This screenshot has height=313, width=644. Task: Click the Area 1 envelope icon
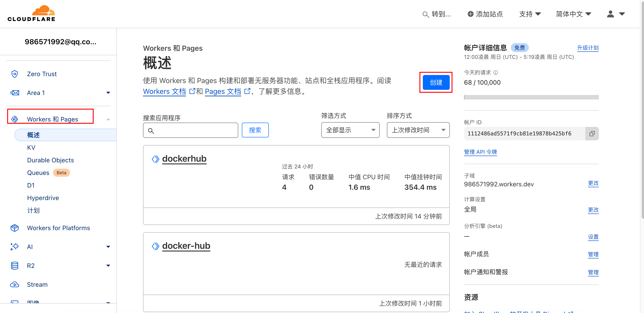coord(15,93)
